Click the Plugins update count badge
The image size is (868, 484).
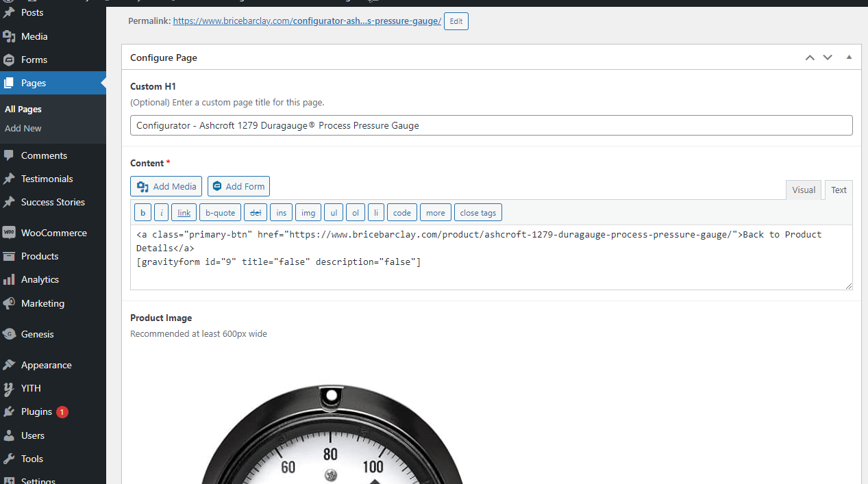(x=62, y=412)
